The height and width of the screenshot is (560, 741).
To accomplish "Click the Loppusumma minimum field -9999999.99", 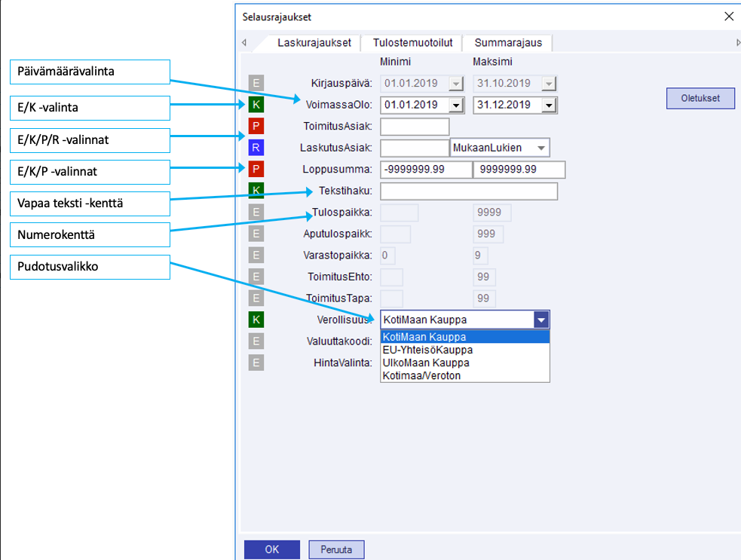I will coord(426,170).
